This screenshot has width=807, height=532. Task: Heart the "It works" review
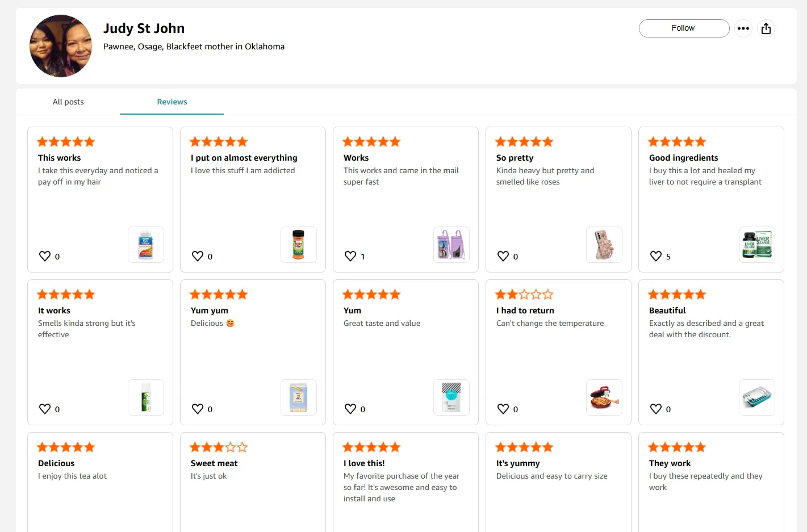point(45,409)
